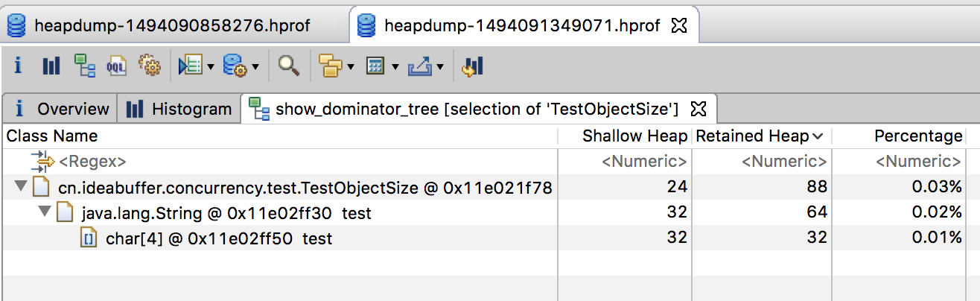Screen dimensions: 980x301
Task: Close the show_dominator_tree tab
Action: coord(698,109)
